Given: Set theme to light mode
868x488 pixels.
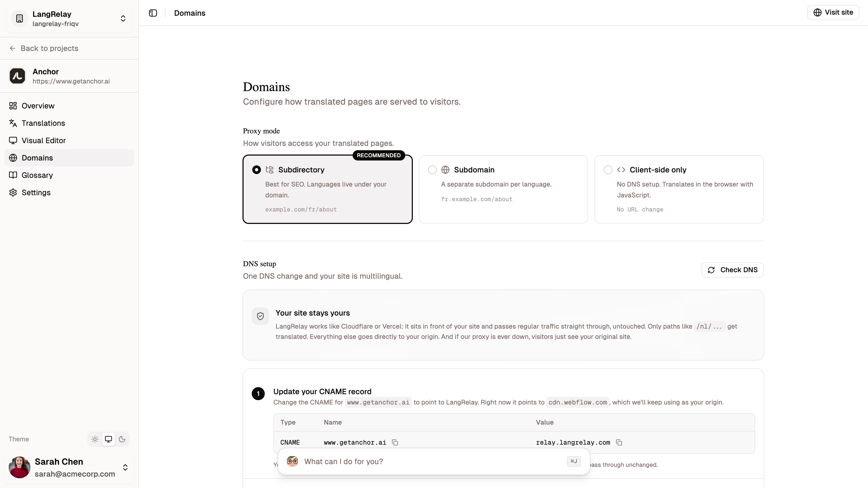Looking at the screenshot, I should [x=95, y=439].
